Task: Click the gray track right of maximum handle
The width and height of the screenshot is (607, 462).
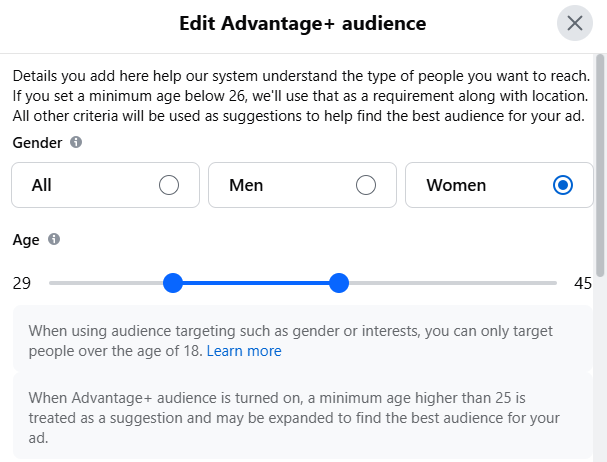Action: tap(450, 283)
